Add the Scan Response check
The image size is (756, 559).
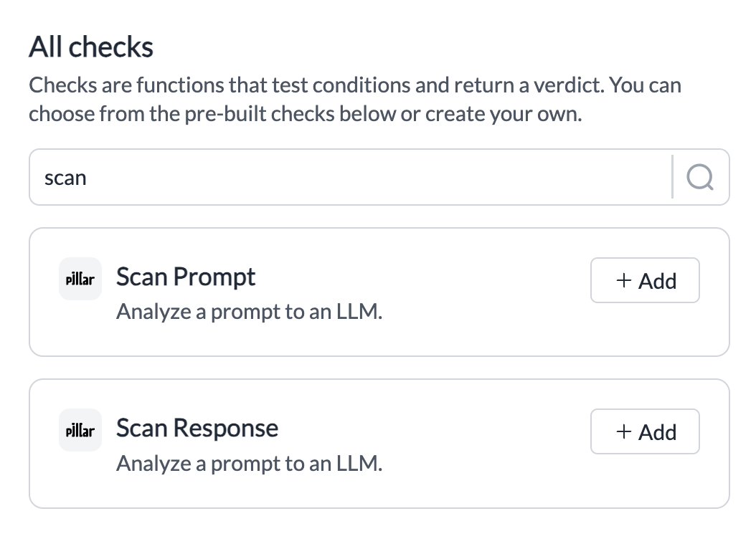click(x=645, y=431)
